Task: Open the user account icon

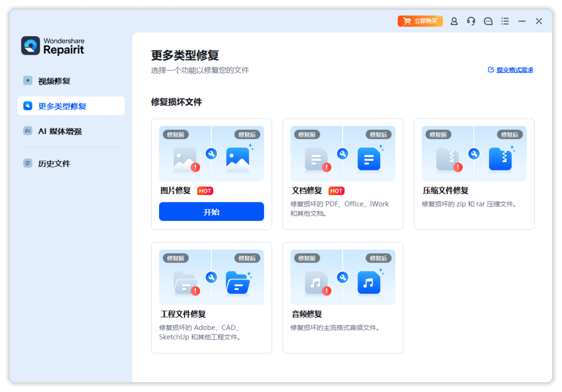Action: [454, 21]
